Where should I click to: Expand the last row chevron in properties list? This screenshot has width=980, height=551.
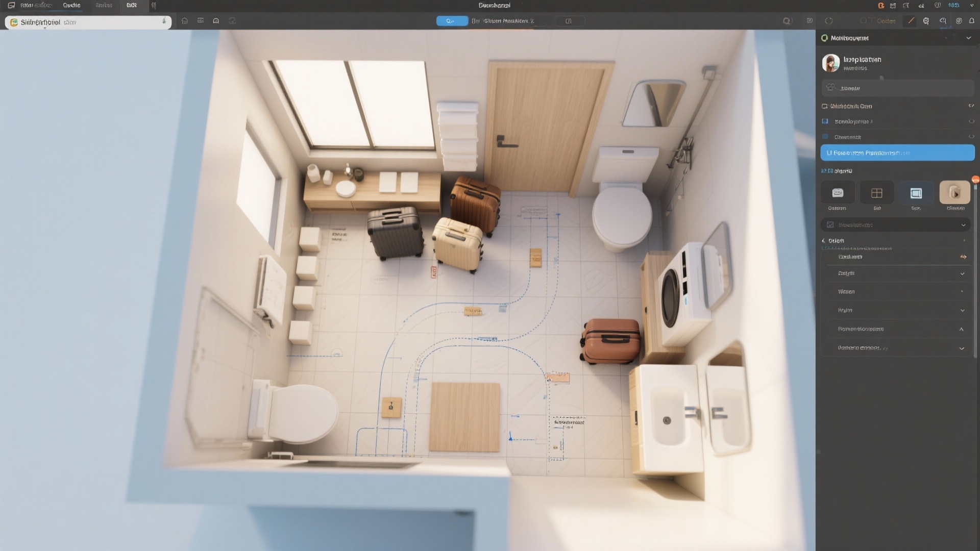tap(962, 348)
